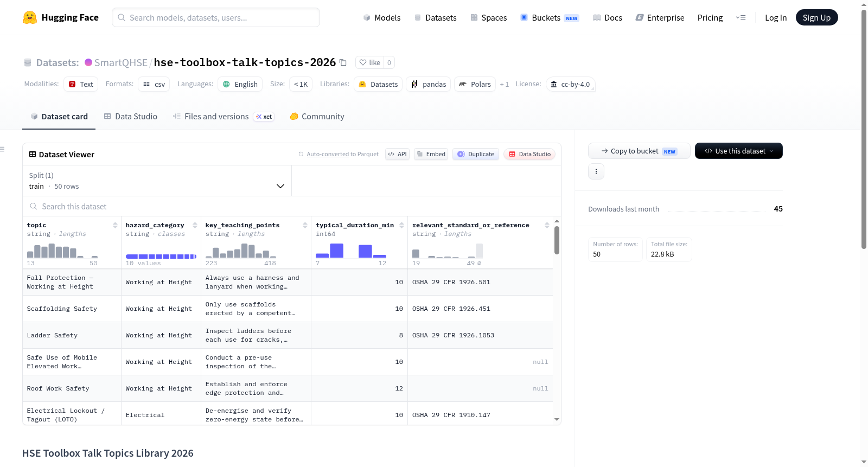Click the topic lengths histogram

62,250
